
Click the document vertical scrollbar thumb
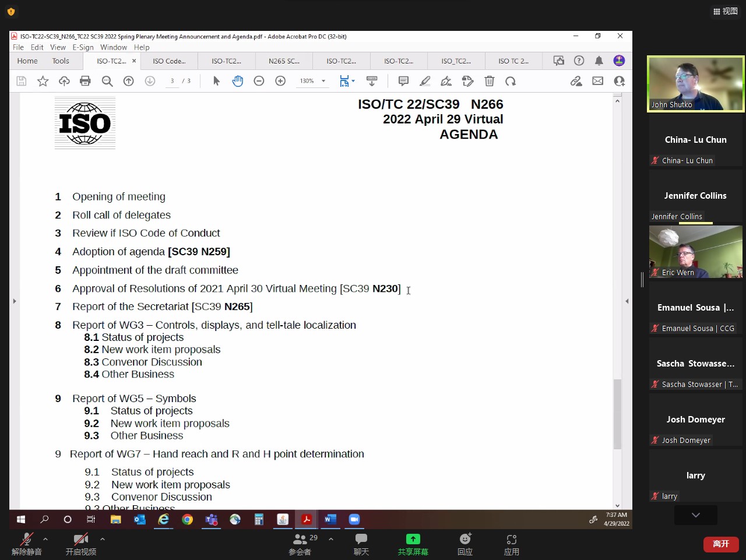tap(617, 414)
